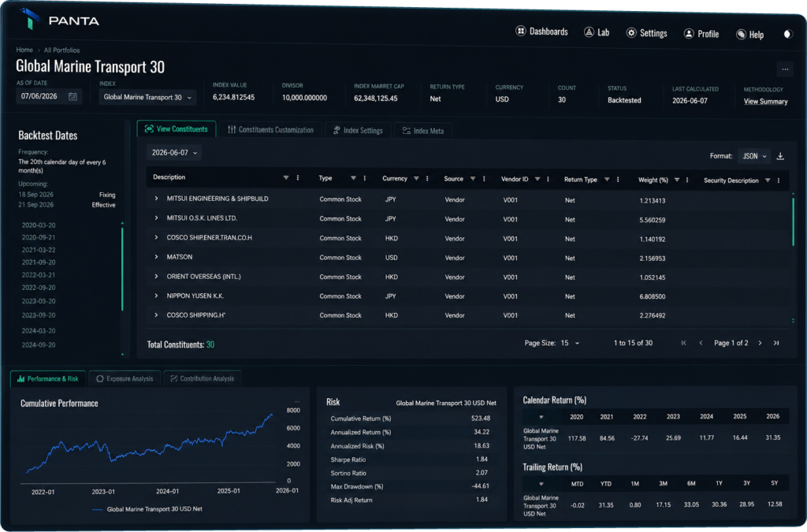807x532 pixels.
Task: Open the View Summary methodology link
Action: pos(765,102)
